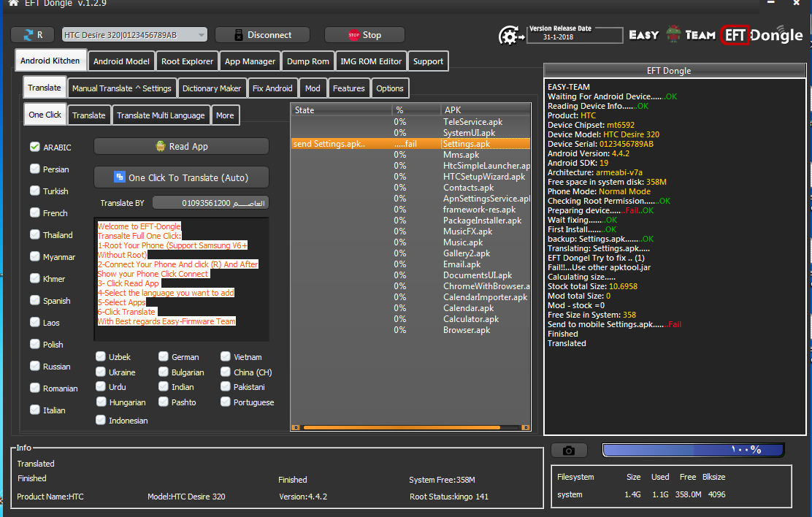The width and height of the screenshot is (812, 517).
Task: Check the Vietnam language box
Action: (225, 356)
